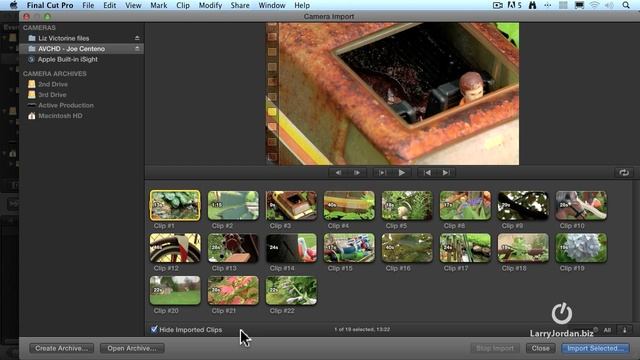Viewport: 640px width, 360px height.
Task: Select Liz Victorine files camera source
Action: 64,38
